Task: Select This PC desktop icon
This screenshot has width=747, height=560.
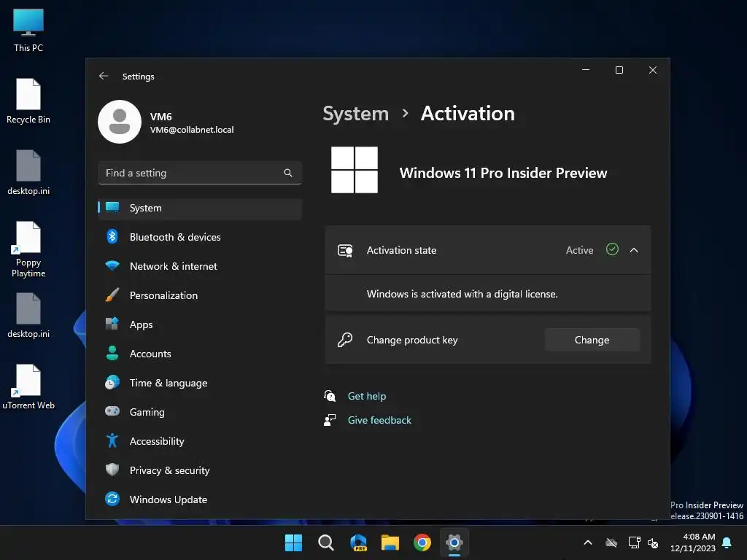Action: [x=28, y=29]
